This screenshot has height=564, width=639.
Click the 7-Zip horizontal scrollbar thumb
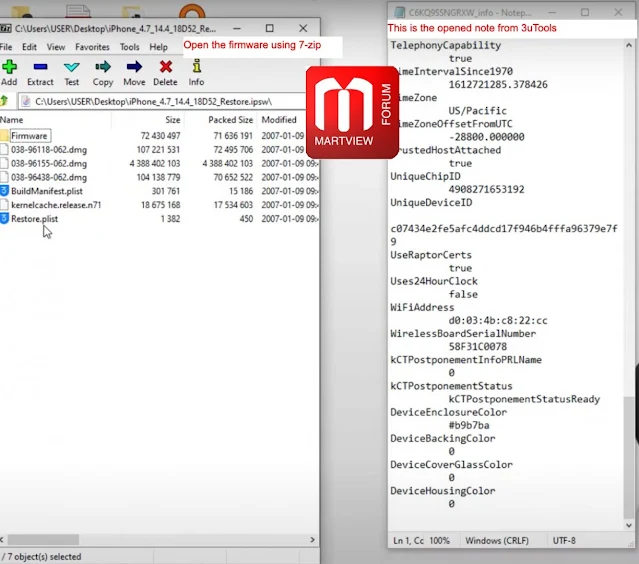click(x=43, y=540)
